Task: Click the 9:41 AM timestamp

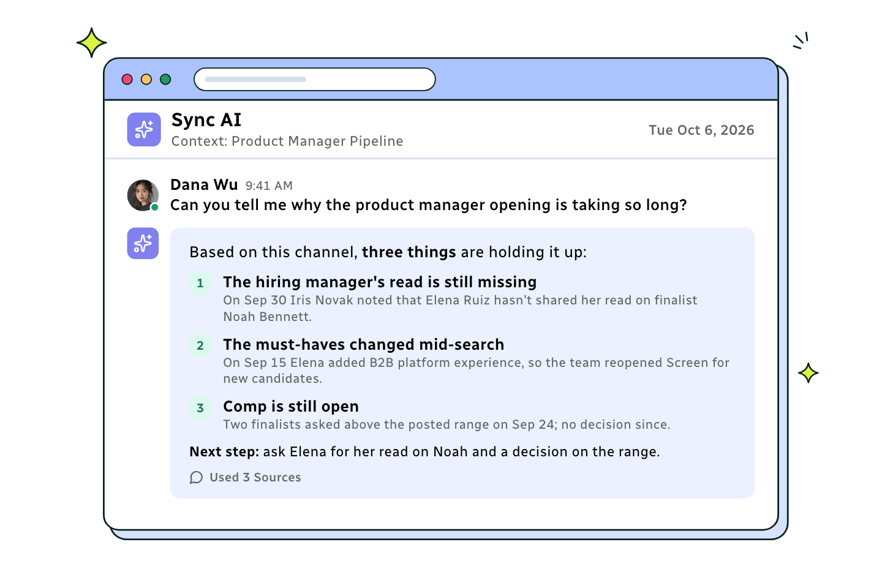Action: click(269, 186)
